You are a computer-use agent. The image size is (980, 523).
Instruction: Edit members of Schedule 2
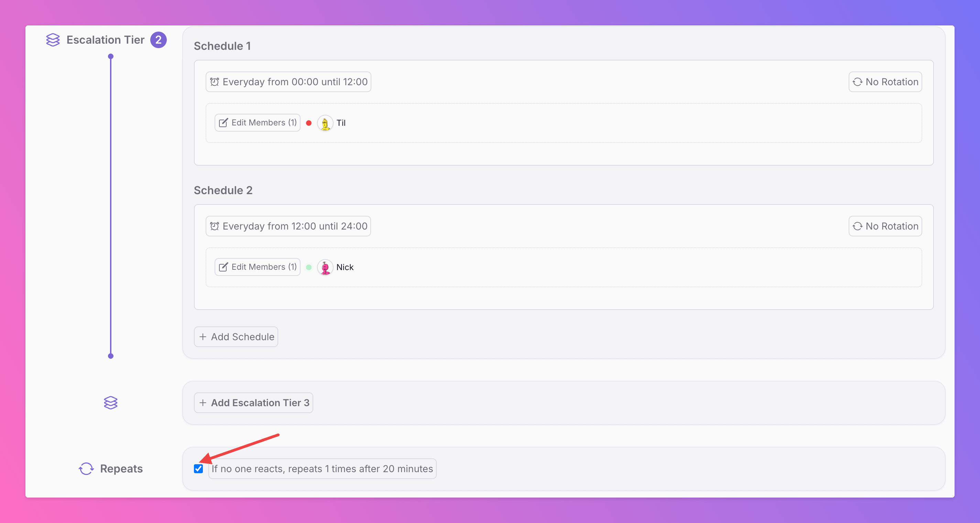pyautogui.click(x=258, y=267)
